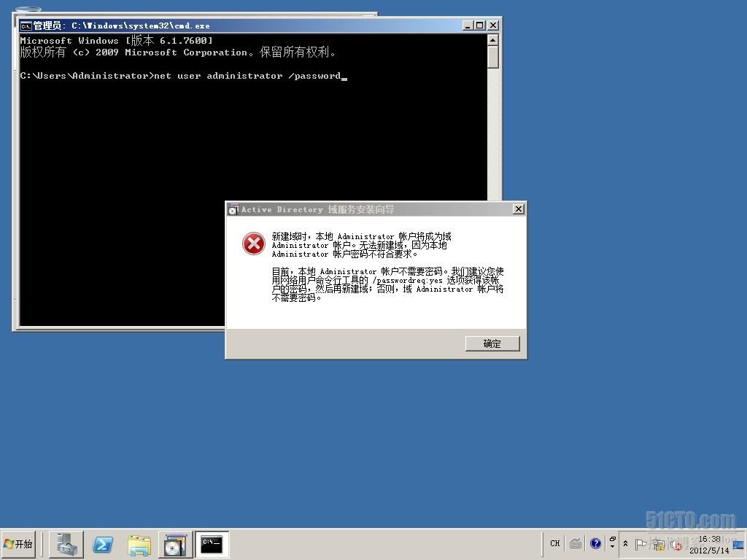747x560 pixels.
Task: Restore the language bar window icon
Action: pos(612,539)
